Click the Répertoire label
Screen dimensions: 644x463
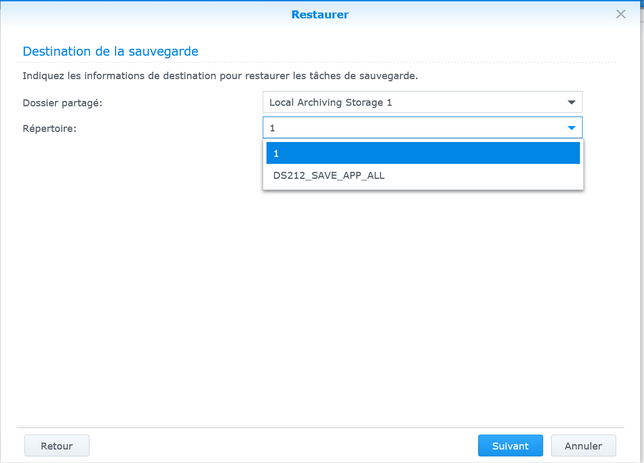tap(50, 129)
